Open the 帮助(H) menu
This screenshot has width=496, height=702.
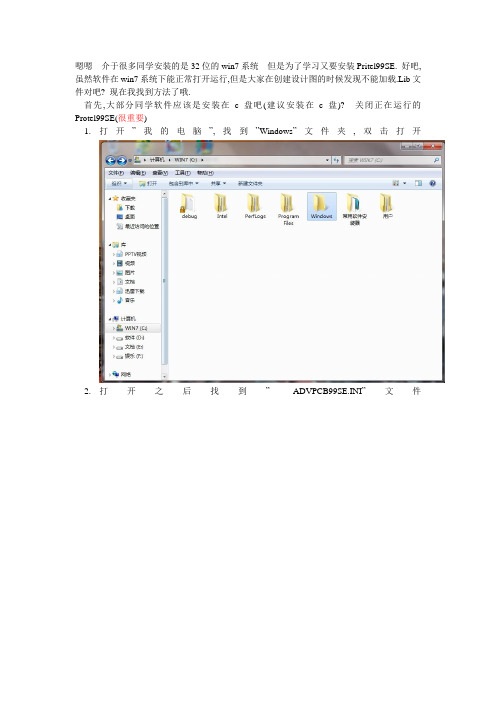pos(205,173)
